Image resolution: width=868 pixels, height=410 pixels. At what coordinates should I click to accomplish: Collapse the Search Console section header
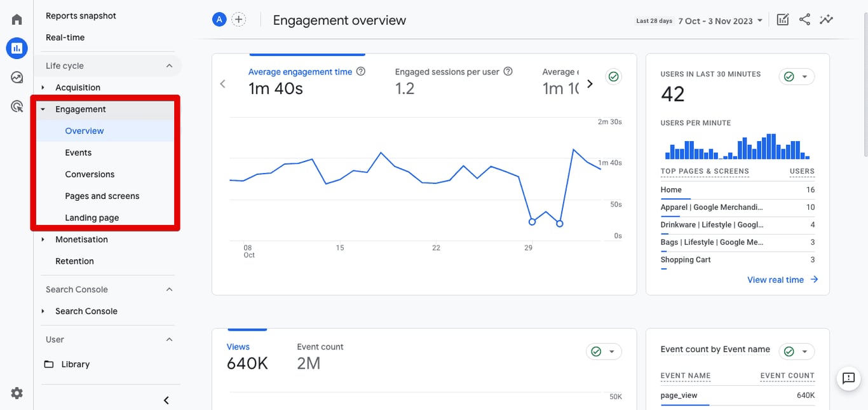point(169,289)
